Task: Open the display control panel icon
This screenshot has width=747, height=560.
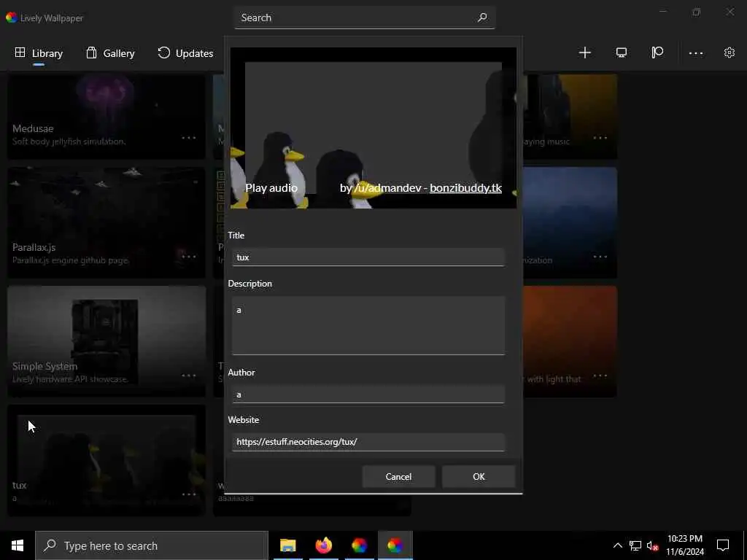Action: pyautogui.click(x=622, y=52)
